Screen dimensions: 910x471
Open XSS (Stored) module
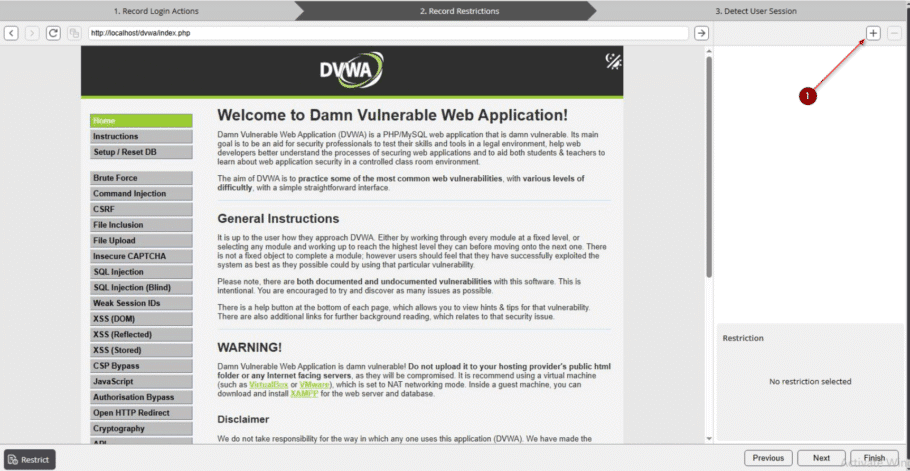tap(141, 350)
